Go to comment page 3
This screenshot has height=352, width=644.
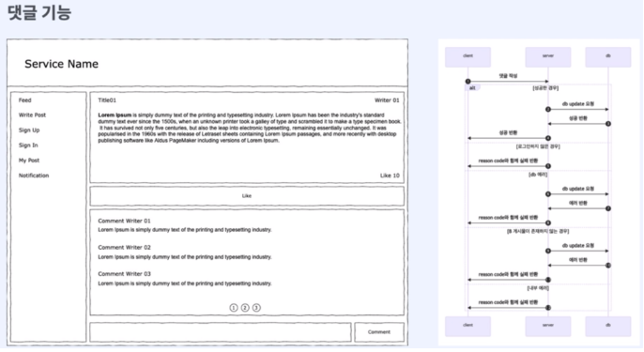click(x=256, y=308)
